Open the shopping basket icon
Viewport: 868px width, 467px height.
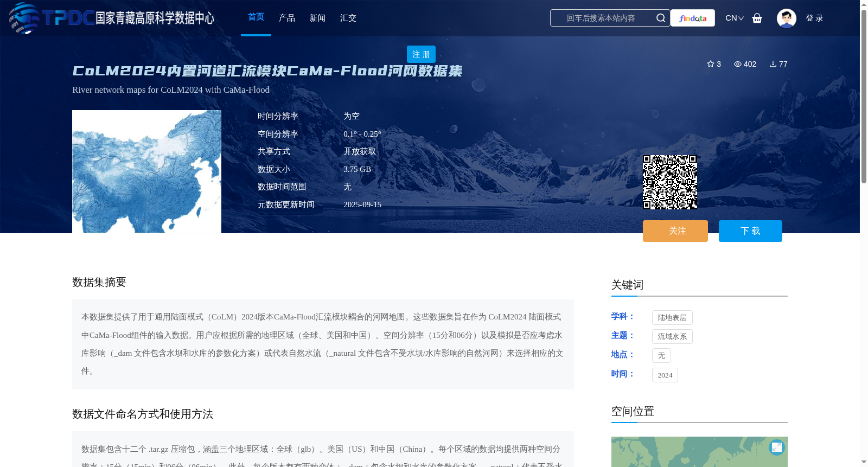757,18
